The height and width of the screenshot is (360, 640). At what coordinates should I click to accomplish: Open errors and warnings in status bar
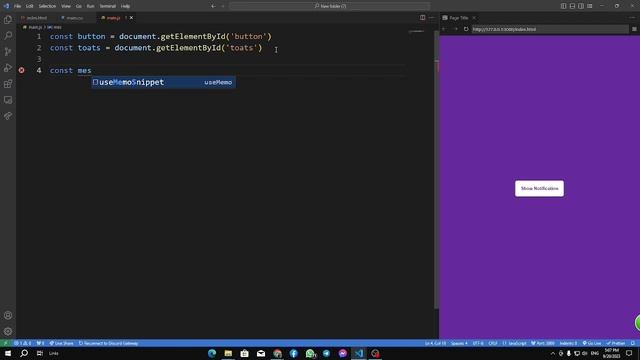coord(22,343)
